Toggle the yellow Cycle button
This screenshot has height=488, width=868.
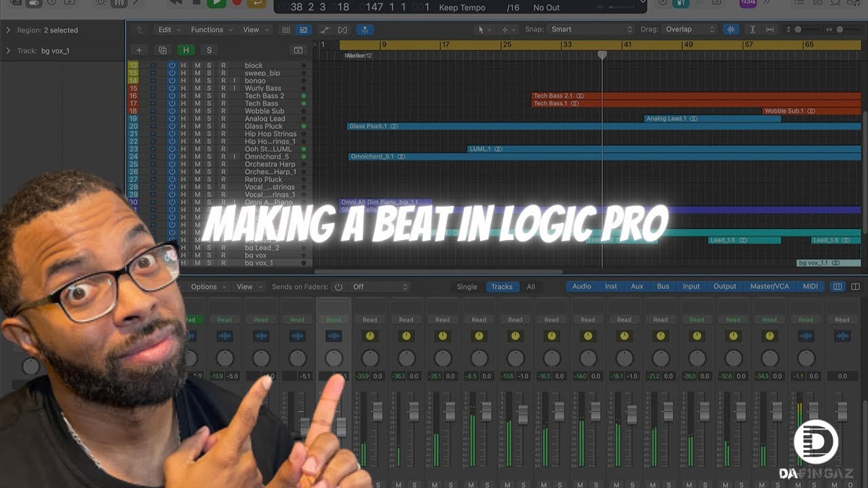[257, 3]
